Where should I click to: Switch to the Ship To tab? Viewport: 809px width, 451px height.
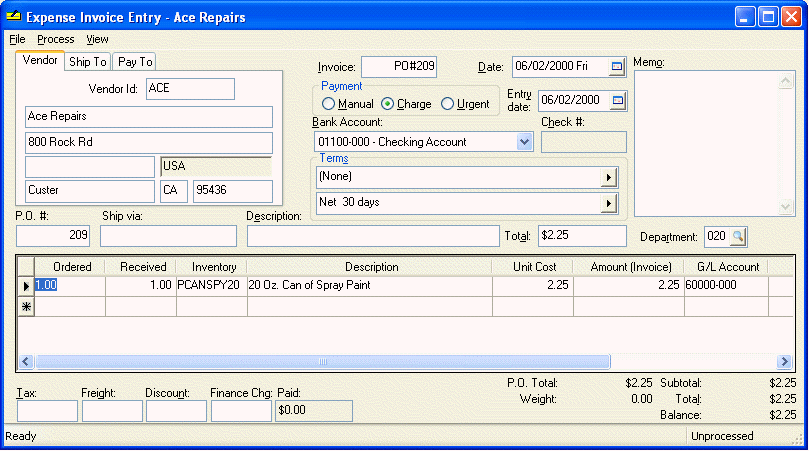87,62
